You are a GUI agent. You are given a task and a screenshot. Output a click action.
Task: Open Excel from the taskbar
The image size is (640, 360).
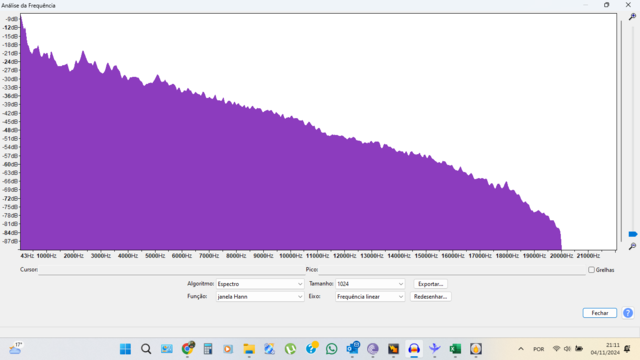[x=455, y=349]
